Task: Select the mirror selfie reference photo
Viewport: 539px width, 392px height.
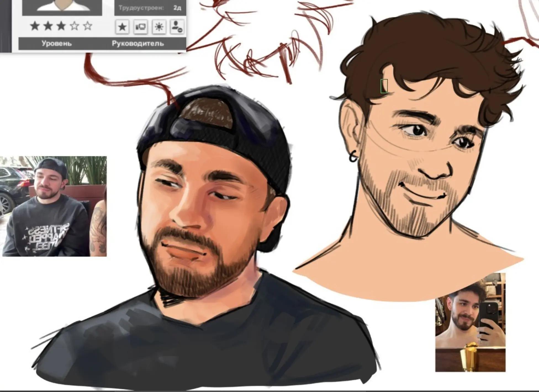Action: pyautogui.click(x=470, y=322)
